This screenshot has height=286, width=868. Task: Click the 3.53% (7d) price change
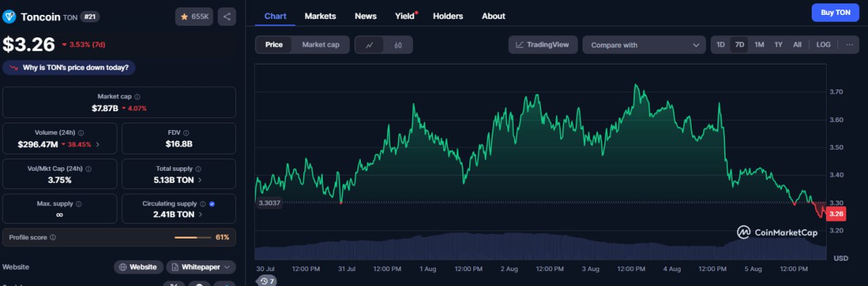(x=83, y=45)
